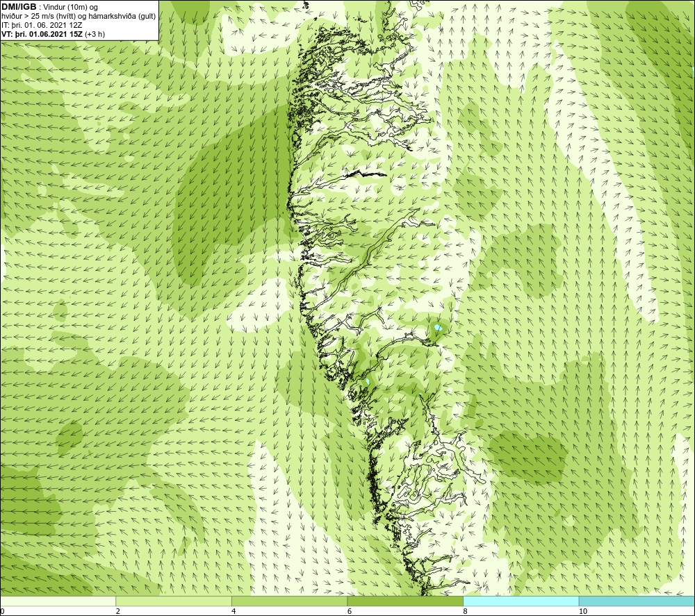This screenshot has width=695, height=616.
Task: Select the 6–8 m/s dark green swatch
Action: [405, 601]
